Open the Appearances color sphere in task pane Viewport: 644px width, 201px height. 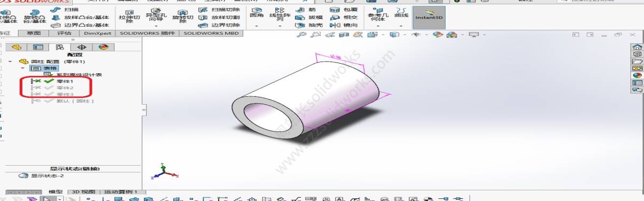pyautogui.click(x=637, y=75)
